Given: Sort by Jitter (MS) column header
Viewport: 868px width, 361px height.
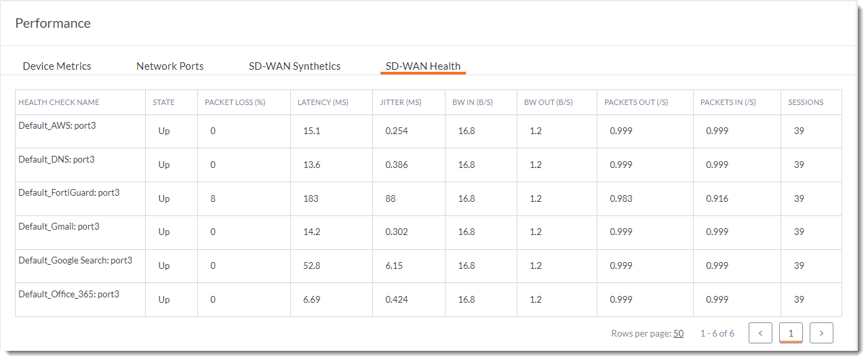Looking at the screenshot, I should [401, 102].
